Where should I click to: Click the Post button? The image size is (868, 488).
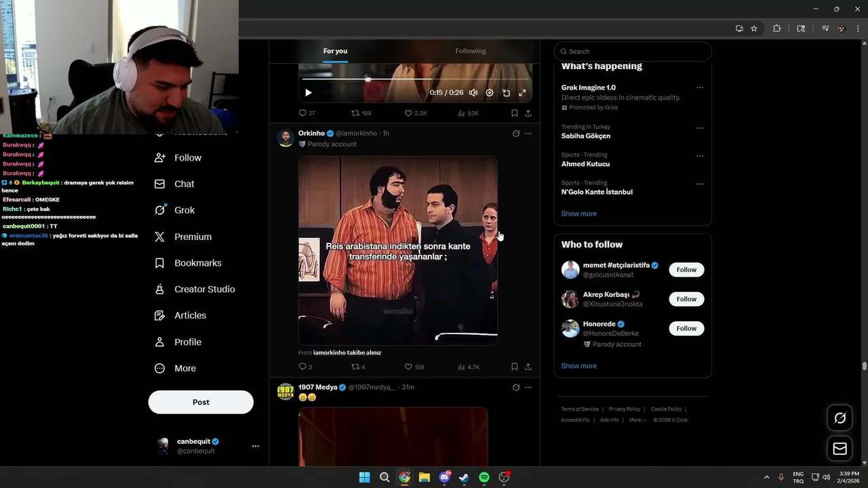point(201,402)
